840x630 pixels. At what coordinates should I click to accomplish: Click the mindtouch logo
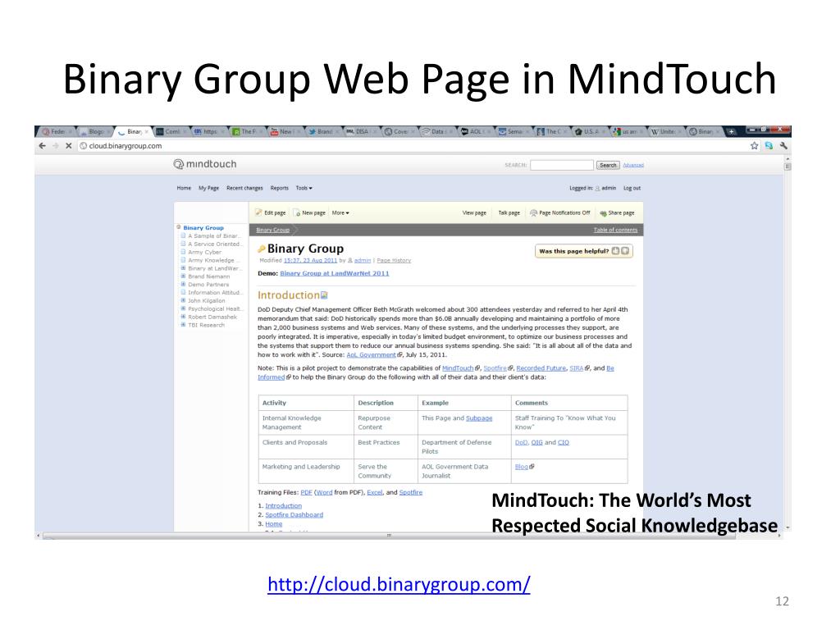[x=204, y=164]
